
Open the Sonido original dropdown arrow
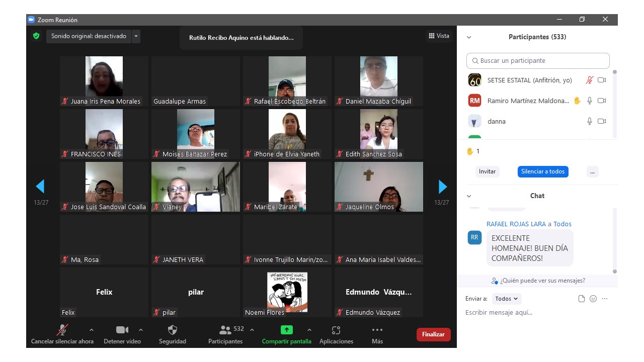136,36
